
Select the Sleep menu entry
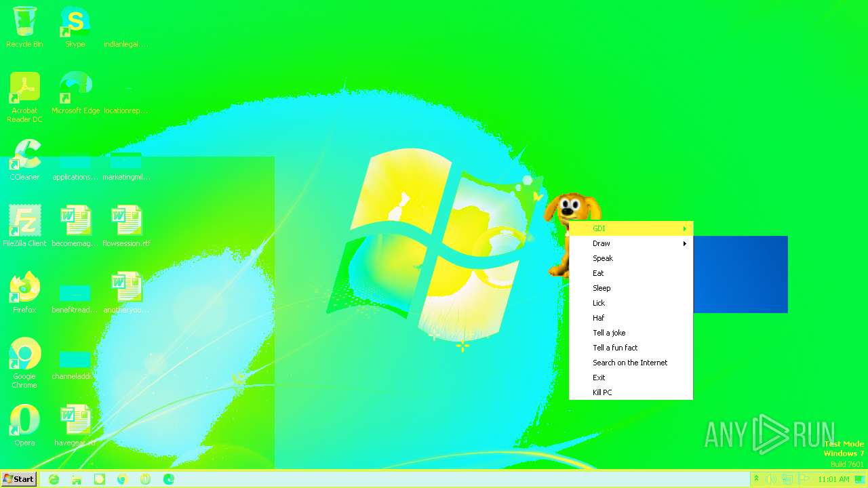coord(631,288)
